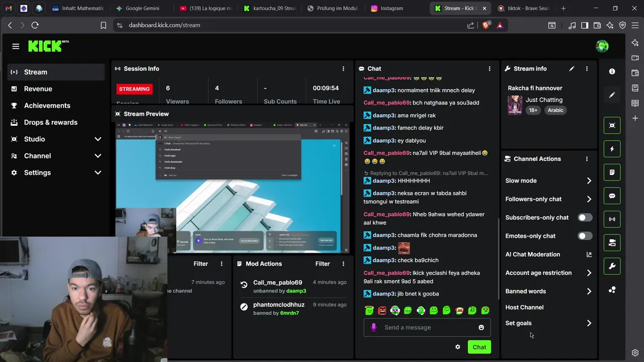Click the Arabic language tag

(555, 110)
